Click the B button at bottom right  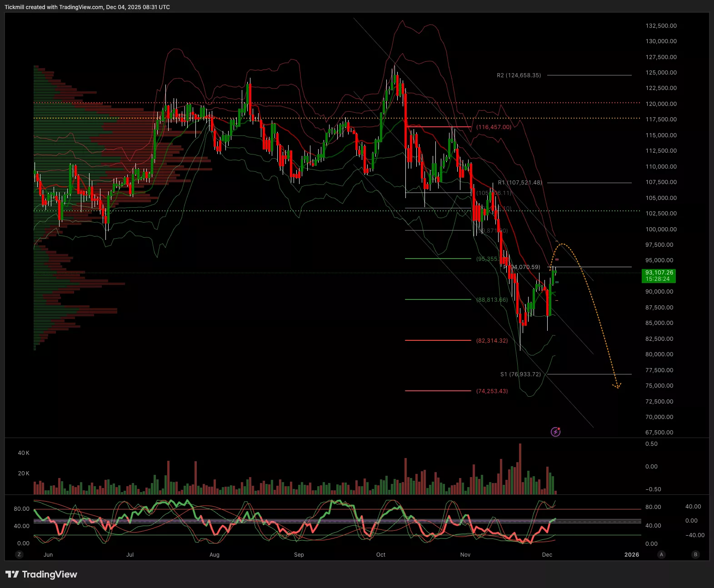pos(695,554)
